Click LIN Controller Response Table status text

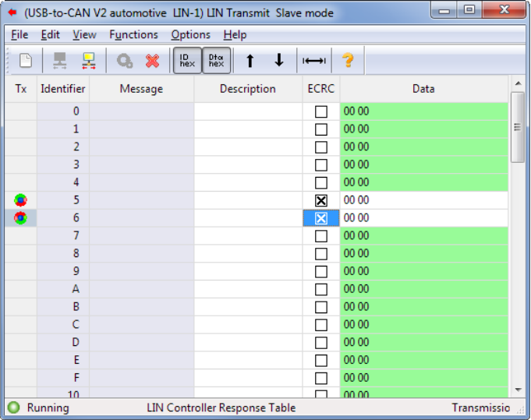pyautogui.click(x=221, y=408)
